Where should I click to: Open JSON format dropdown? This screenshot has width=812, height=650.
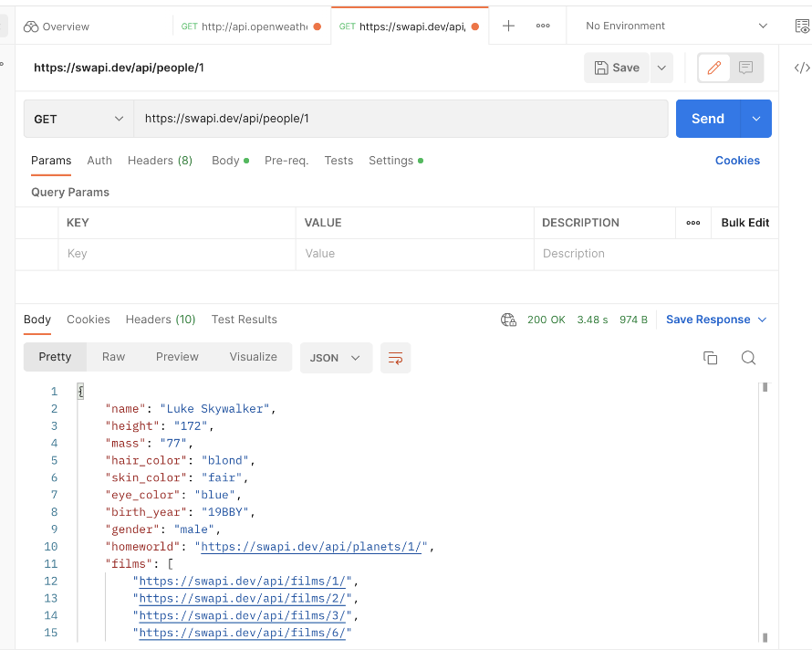pyautogui.click(x=336, y=358)
